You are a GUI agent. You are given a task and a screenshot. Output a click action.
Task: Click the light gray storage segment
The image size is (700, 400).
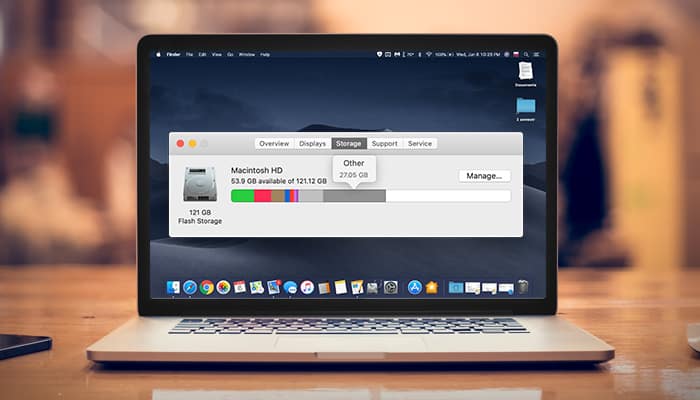(x=311, y=196)
